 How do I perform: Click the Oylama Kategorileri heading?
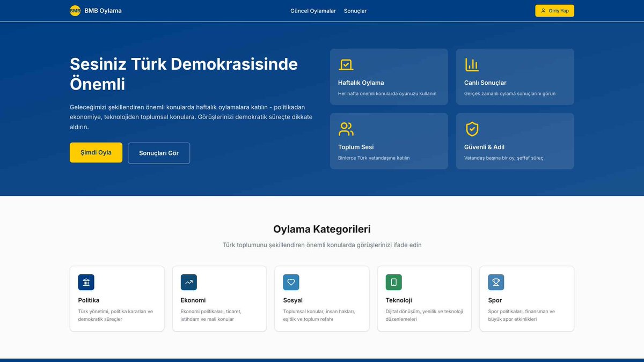[x=322, y=229]
